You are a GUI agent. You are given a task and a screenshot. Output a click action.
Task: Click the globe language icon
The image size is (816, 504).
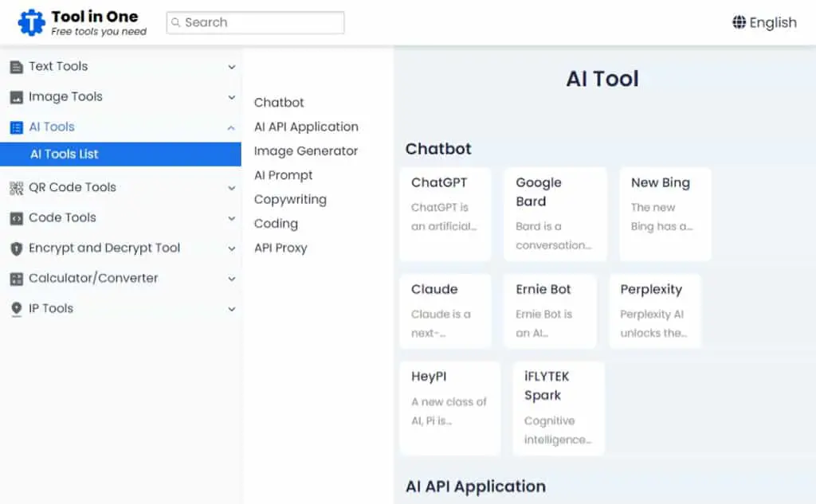[x=739, y=22]
